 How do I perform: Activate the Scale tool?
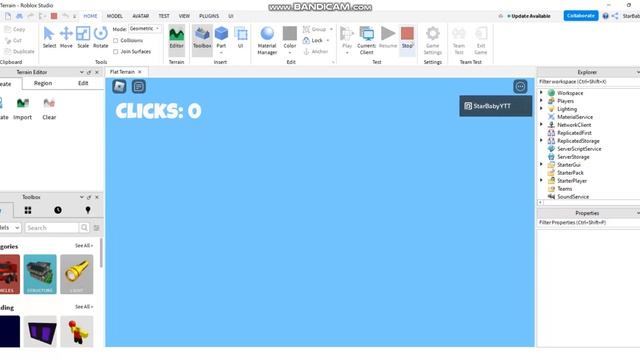83,38
